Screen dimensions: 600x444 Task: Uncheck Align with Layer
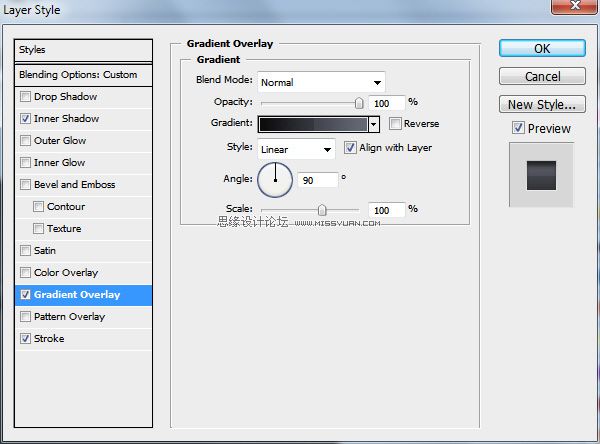[350, 147]
